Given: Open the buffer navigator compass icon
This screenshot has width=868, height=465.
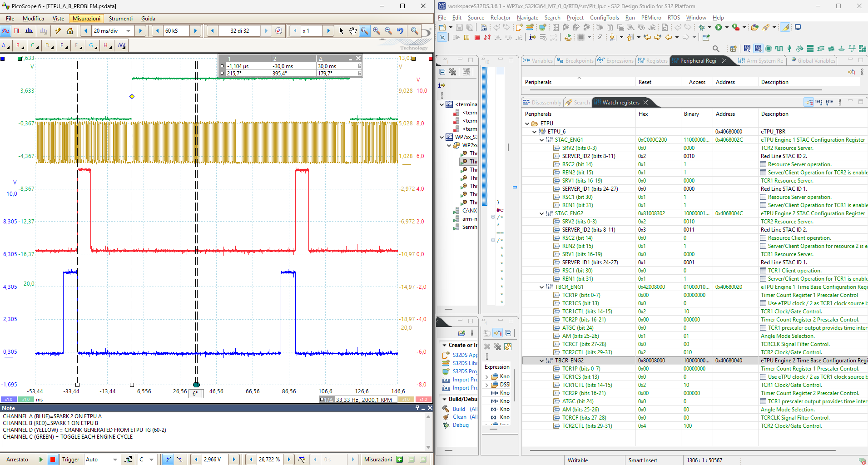Looking at the screenshot, I should point(279,31).
